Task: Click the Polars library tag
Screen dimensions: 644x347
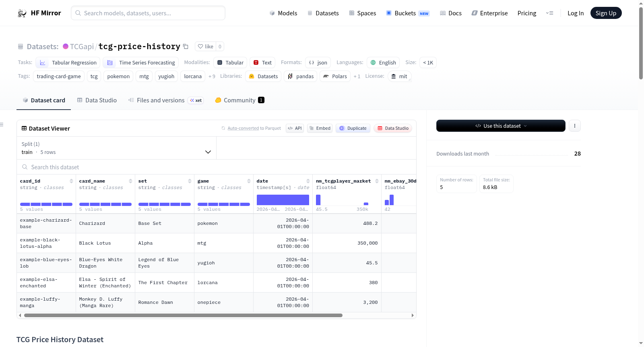Action: point(335,76)
